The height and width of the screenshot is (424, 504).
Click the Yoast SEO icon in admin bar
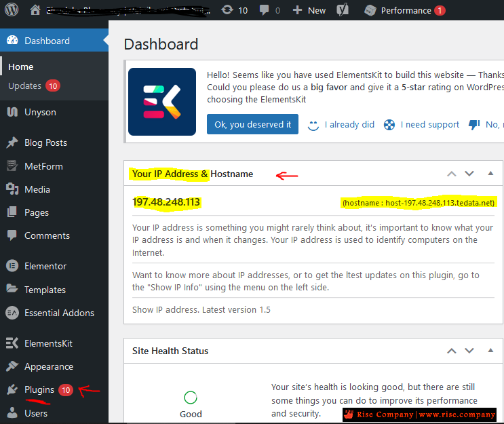coord(343,10)
